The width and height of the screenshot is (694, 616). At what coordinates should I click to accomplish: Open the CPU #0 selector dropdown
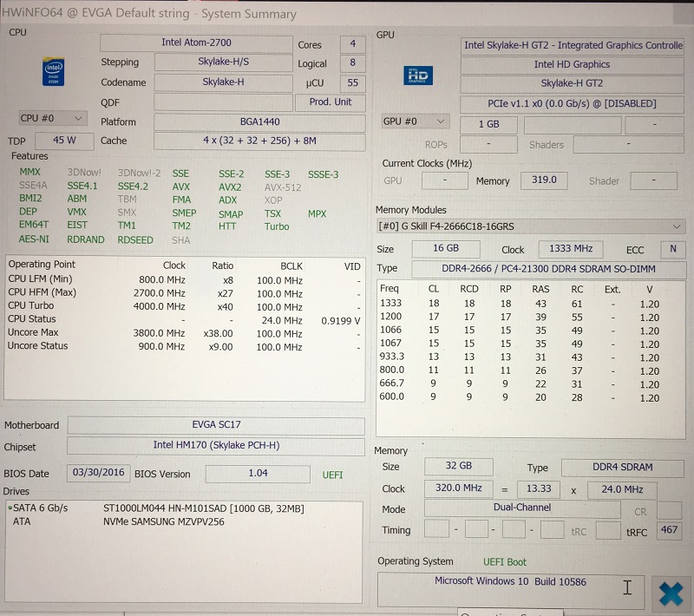click(x=52, y=118)
